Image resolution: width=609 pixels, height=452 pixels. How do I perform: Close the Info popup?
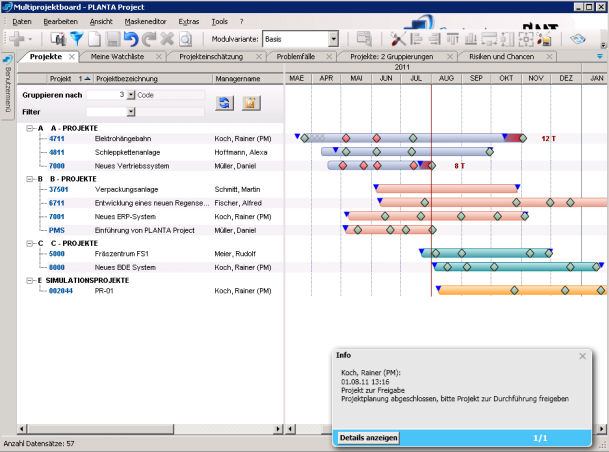(582, 356)
